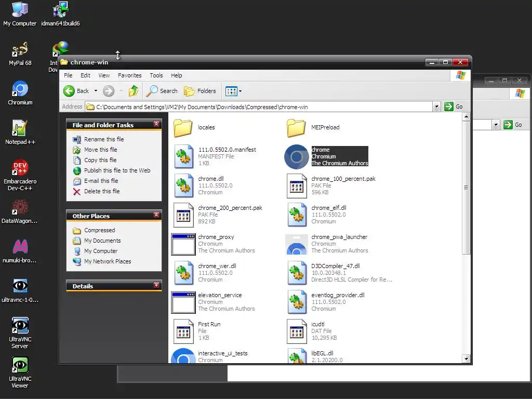The height and width of the screenshot is (399, 532).
Task: Launch idman641build6 installer on desktop
Action: click(x=60, y=14)
